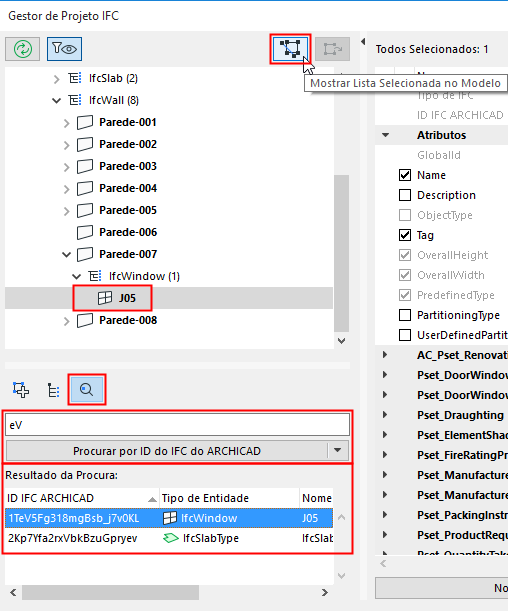Screen dimensions: 508x611
Task: Toggle the filter visibility eye button
Action: [64, 49]
